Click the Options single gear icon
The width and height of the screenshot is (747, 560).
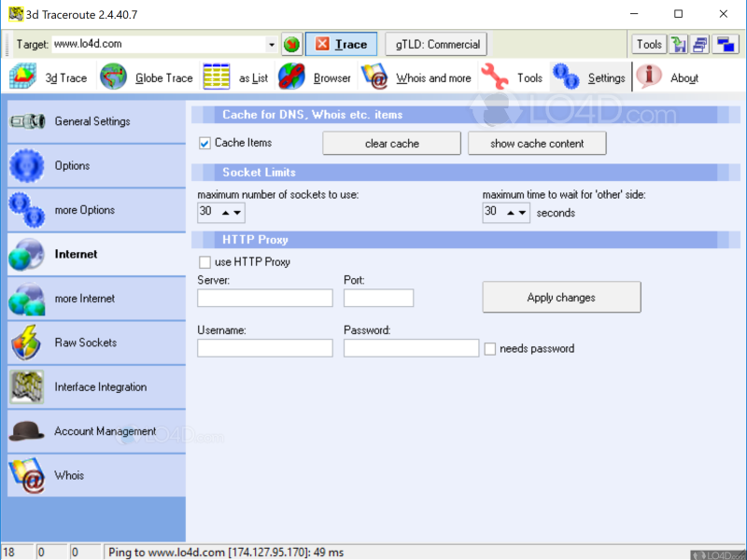point(27,165)
